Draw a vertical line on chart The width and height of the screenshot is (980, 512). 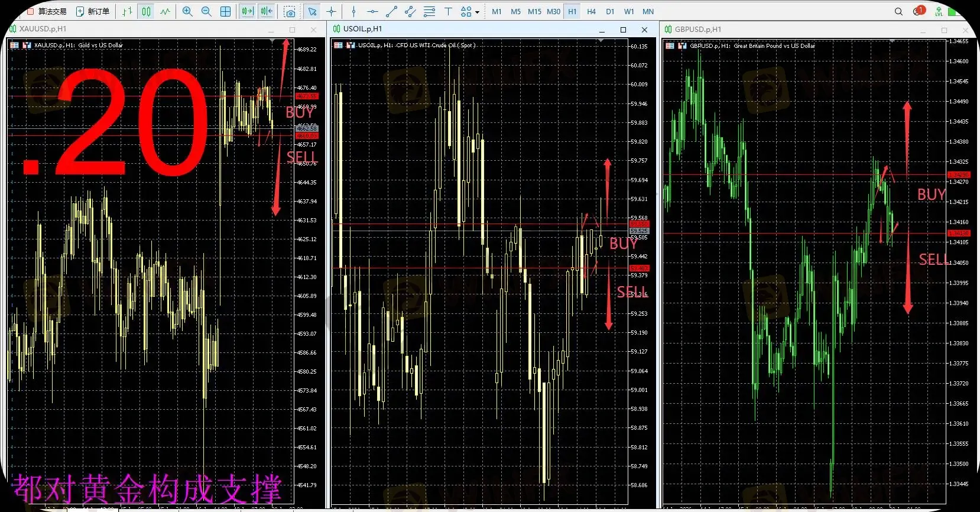pos(353,11)
